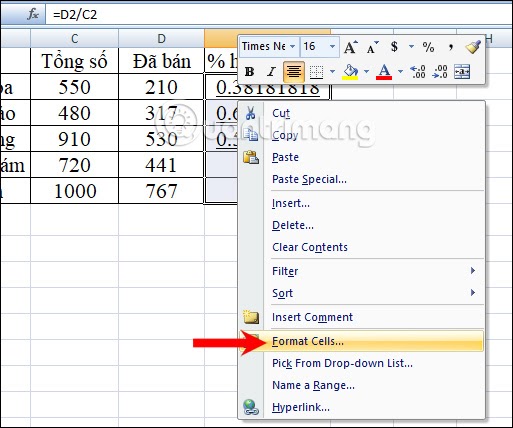Open Format Cells... from context menu
This screenshot has width=513, height=428.
tap(361, 341)
